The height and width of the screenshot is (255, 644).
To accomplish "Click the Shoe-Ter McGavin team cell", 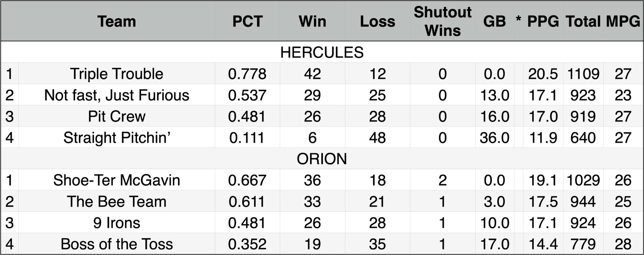I will pos(116,180).
